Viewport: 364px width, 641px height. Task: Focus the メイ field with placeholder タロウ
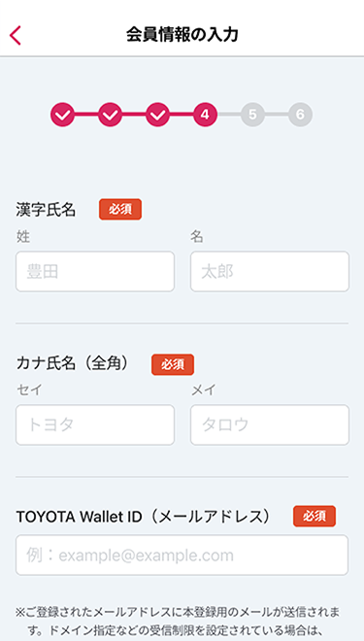click(x=270, y=424)
